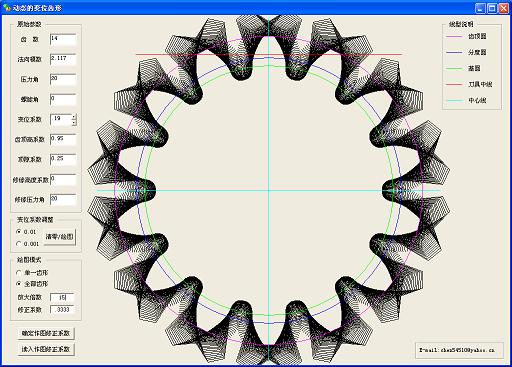
Task: Click the application icon in title bar
Action: pos(6,8)
